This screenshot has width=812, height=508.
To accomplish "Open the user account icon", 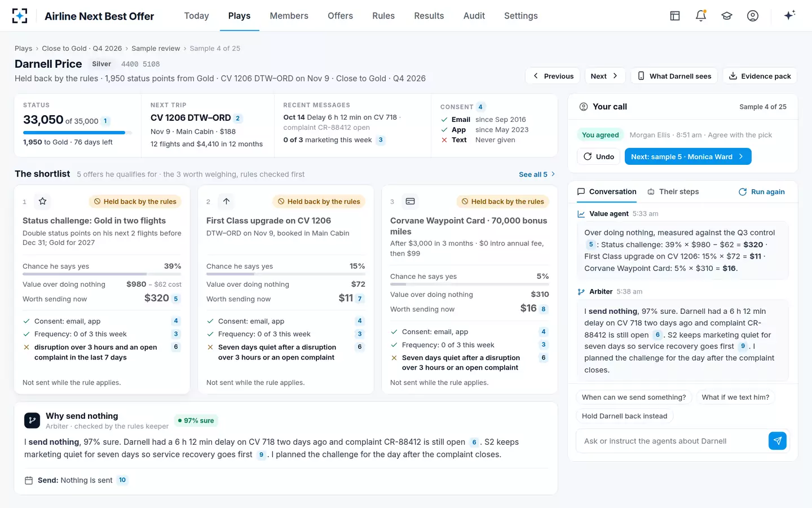I will (x=753, y=16).
